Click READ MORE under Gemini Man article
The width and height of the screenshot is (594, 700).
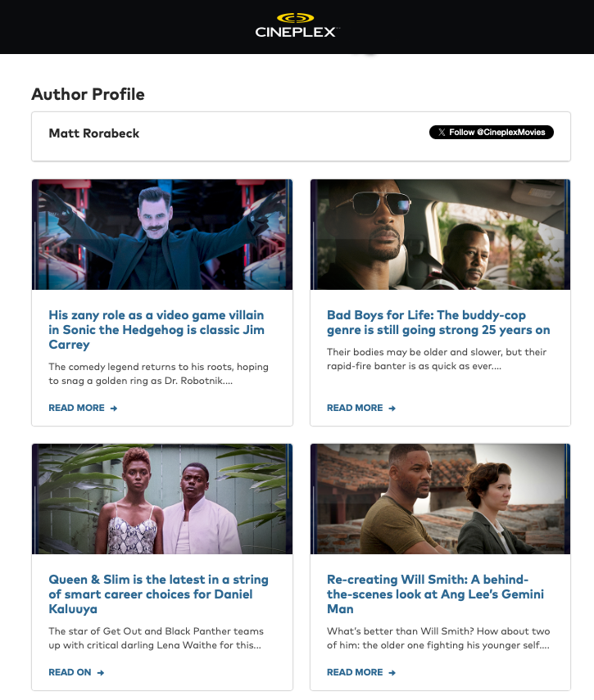tap(360, 672)
